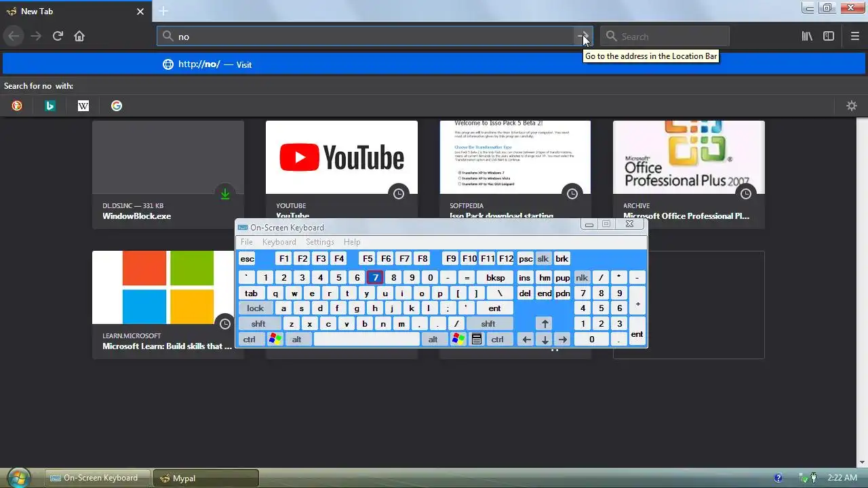This screenshot has height=488, width=868.
Task: Click the psc key on keyboard
Action: (526, 259)
